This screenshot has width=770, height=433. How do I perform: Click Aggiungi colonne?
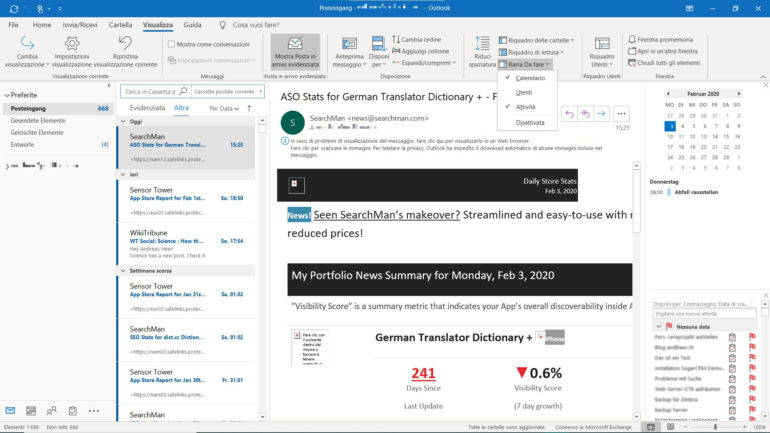(x=421, y=51)
